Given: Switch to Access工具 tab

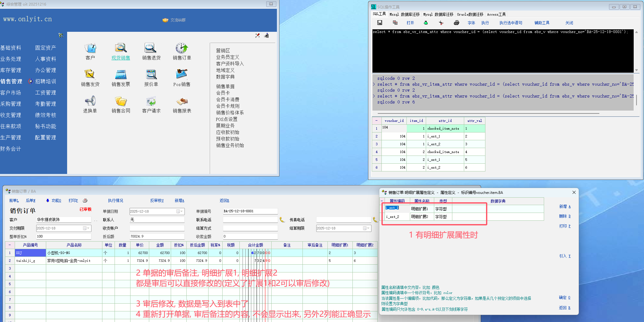Looking at the screenshot, I should pos(496,14).
